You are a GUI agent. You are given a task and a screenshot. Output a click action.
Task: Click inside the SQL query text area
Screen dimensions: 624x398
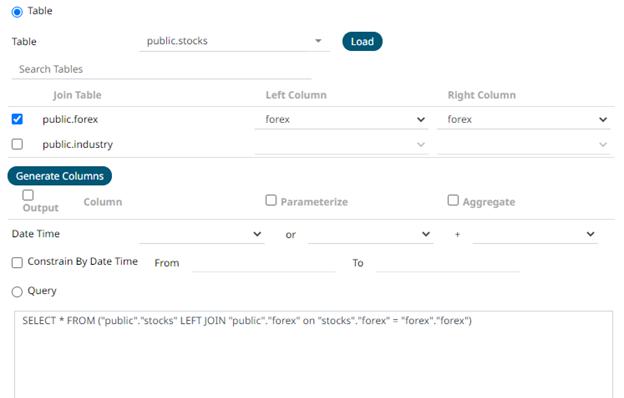point(314,354)
